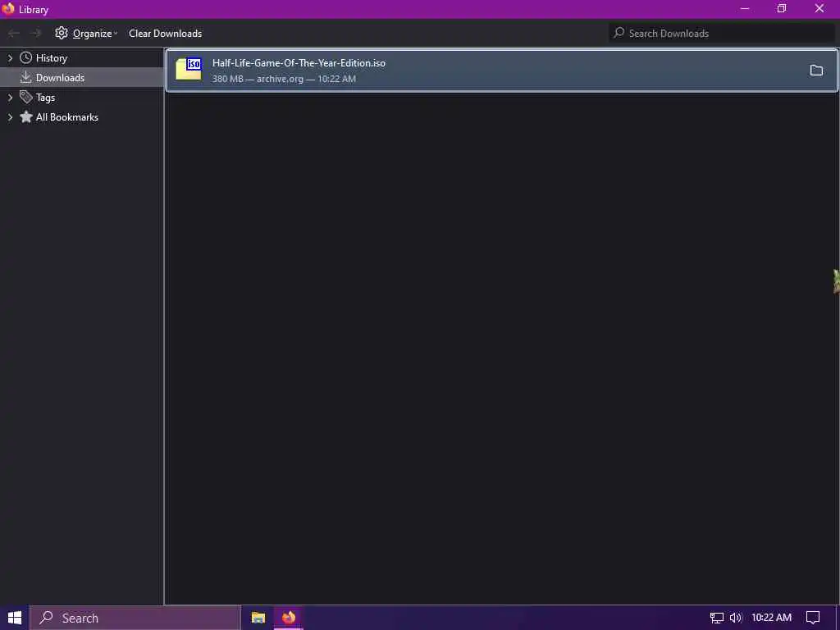Select Half-Life-Game-Of-The-Year-Edition.iso download
The width and height of the screenshot is (840, 630).
point(502,71)
